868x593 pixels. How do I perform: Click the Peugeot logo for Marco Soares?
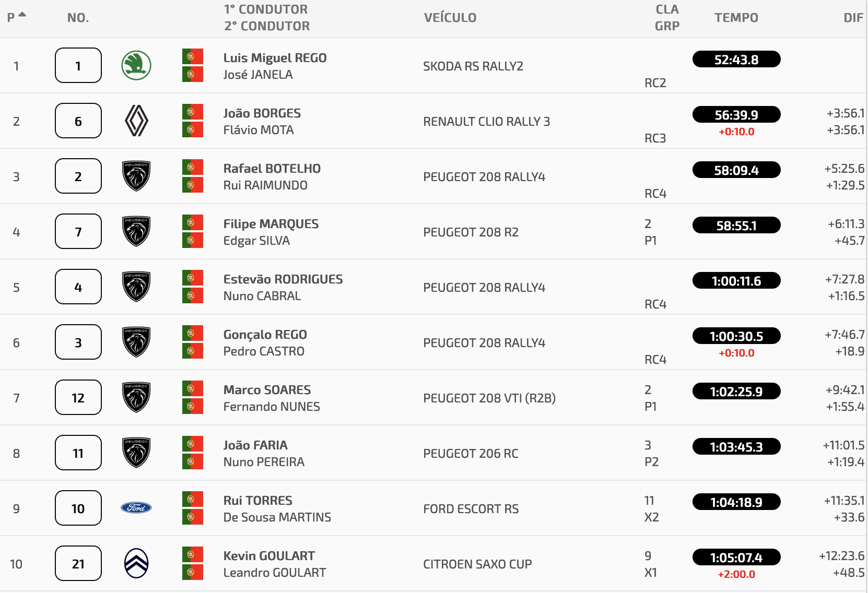pos(136,397)
